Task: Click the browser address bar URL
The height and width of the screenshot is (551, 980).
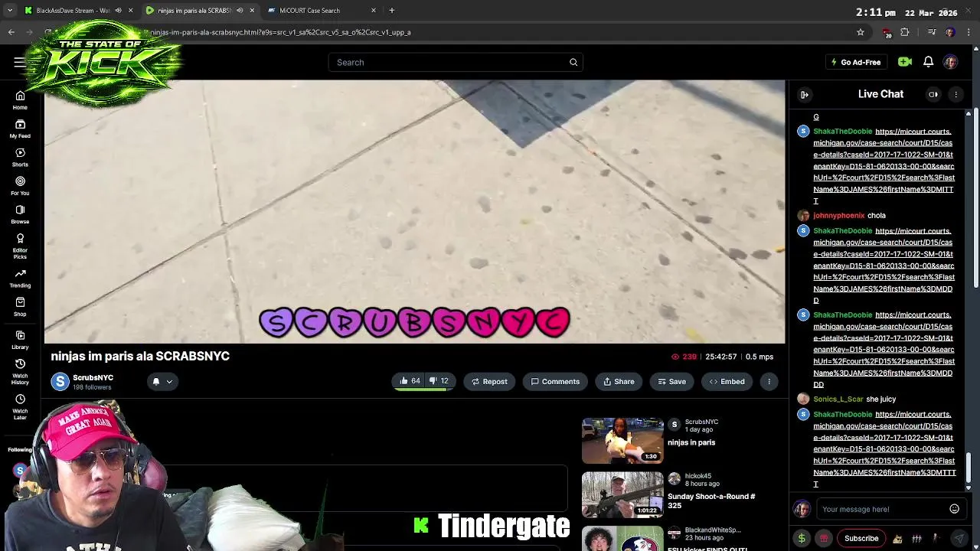Action: [x=280, y=32]
